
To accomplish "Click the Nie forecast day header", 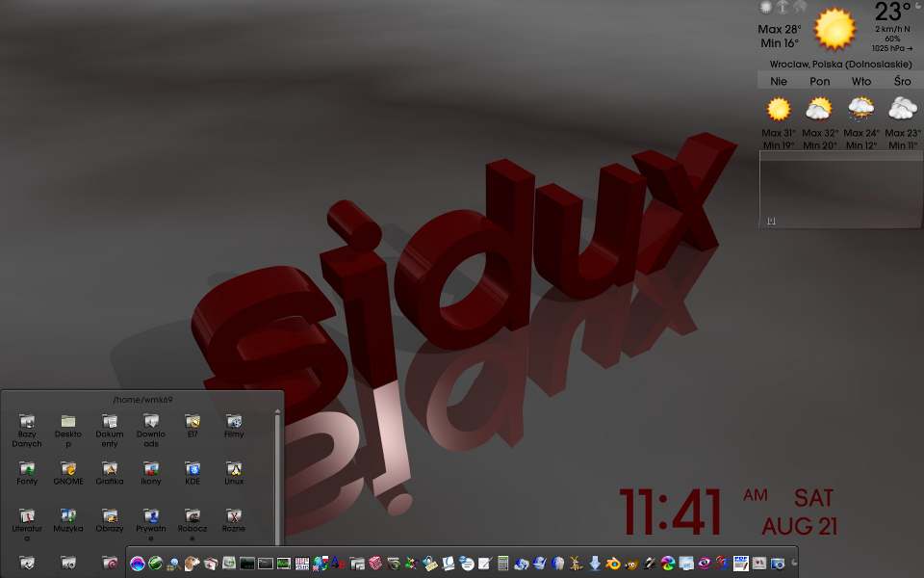I will click(779, 81).
